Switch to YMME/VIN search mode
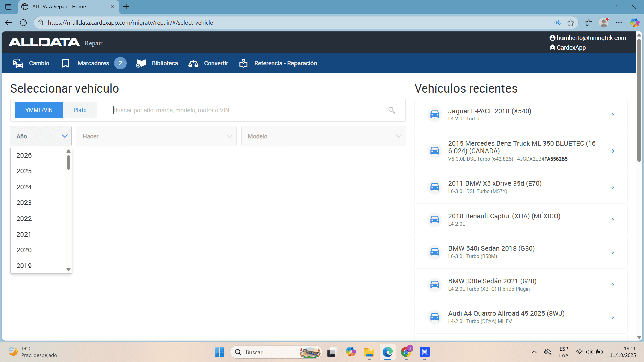 pos(39,110)
